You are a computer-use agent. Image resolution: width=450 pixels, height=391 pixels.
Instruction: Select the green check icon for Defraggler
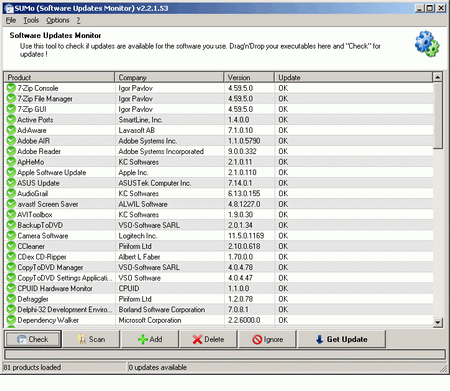pyautogui.click(x=11, y=299)
